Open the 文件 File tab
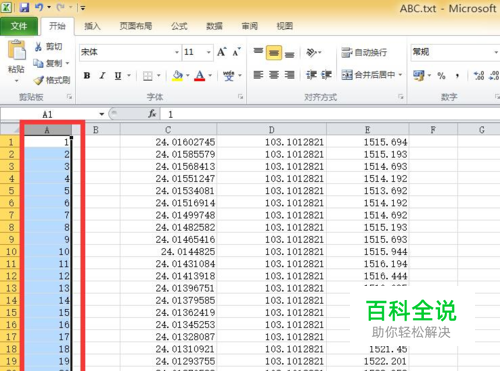Image resolution: width=500 pixels, height=371 pixels. click(19, 26)
